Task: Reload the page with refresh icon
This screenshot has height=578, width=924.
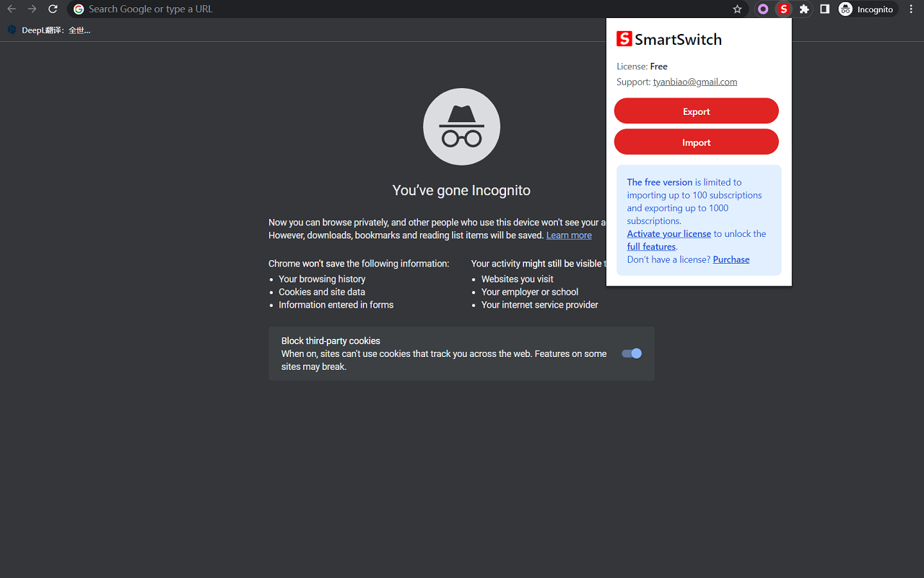Action: pyautogui.click(x=53, y=9)
